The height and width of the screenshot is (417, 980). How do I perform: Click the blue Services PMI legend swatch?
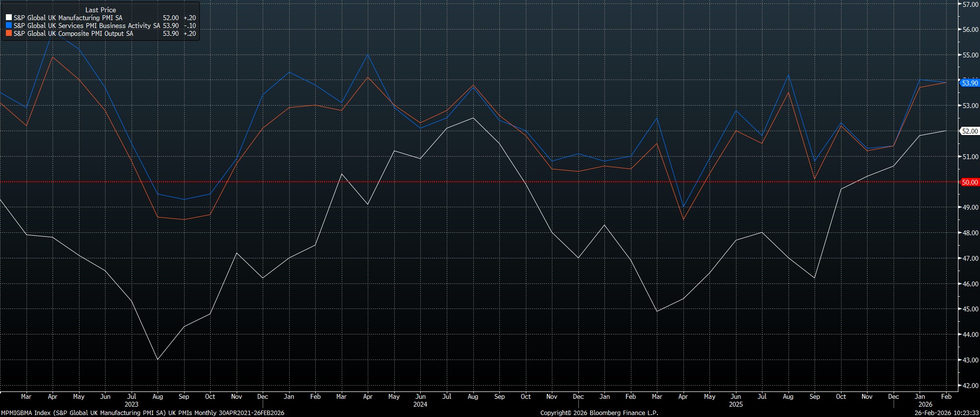tap(9, 26)
